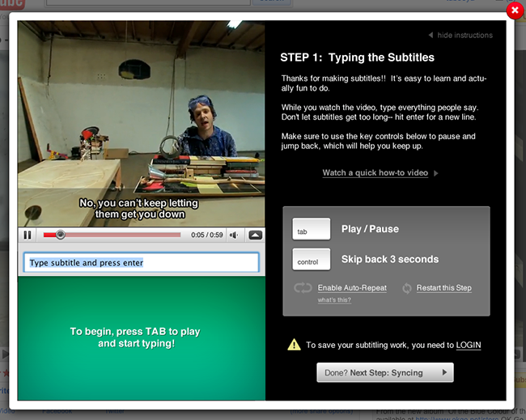
Task: Click the subtitle text input field
Action: 142,262
